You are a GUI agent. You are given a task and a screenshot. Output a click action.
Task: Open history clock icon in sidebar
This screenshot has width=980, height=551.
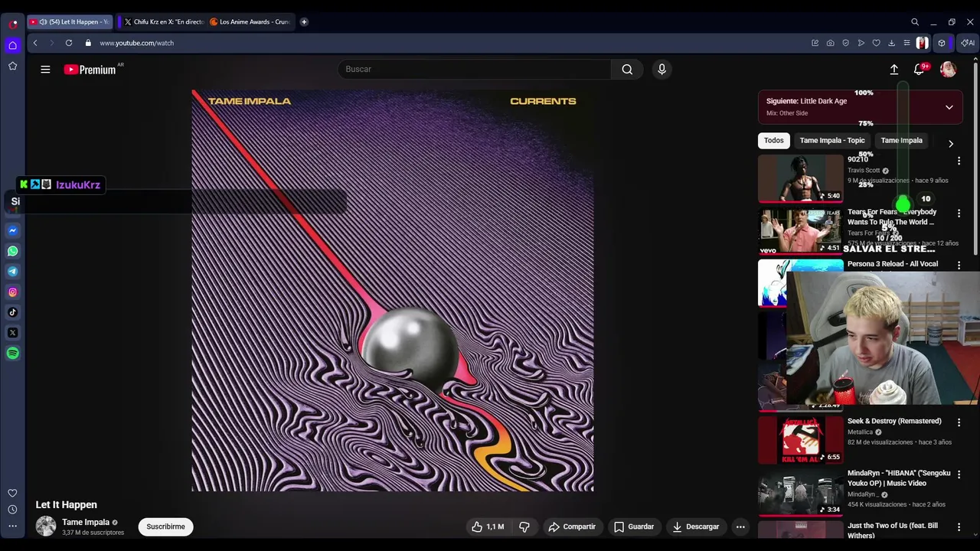coord(12,510)
